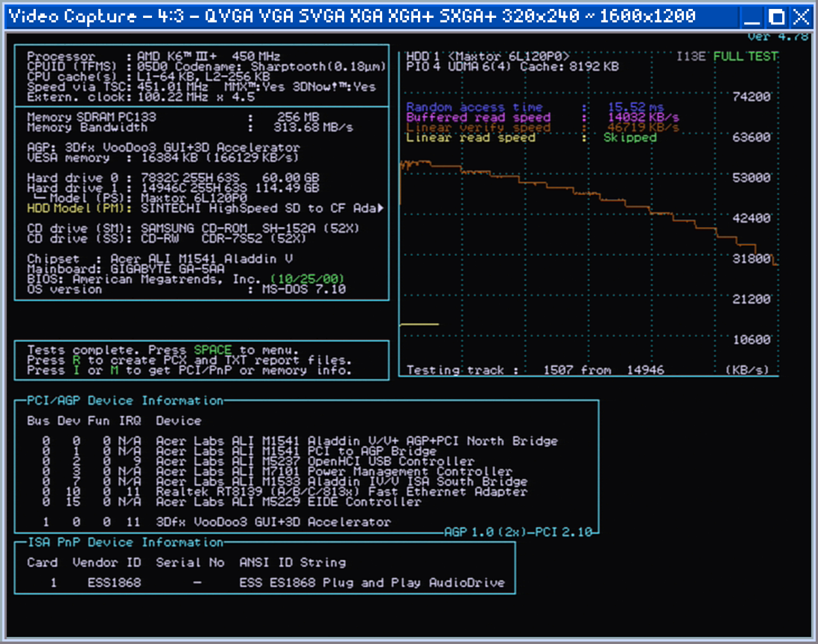
Task: Click ESS ES1868 Plug and Play AudioDrive string
Action: tap(372, 583)
